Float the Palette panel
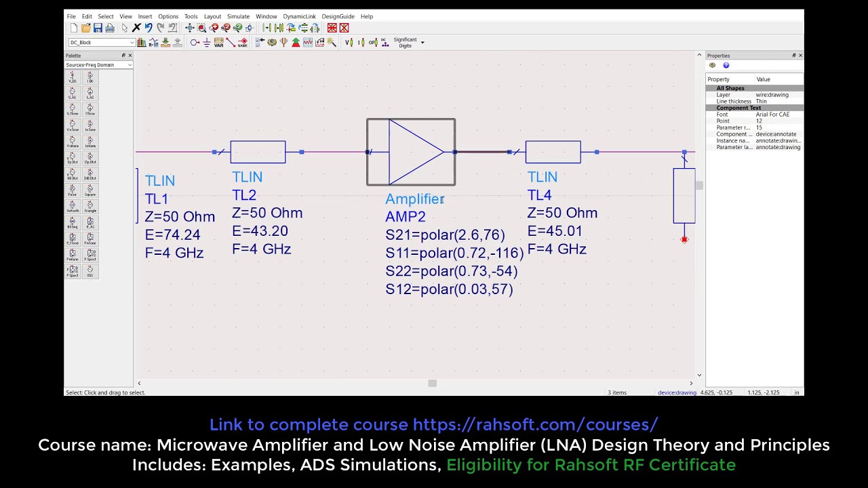The image size is (868, 488). [x=123, y=56]
